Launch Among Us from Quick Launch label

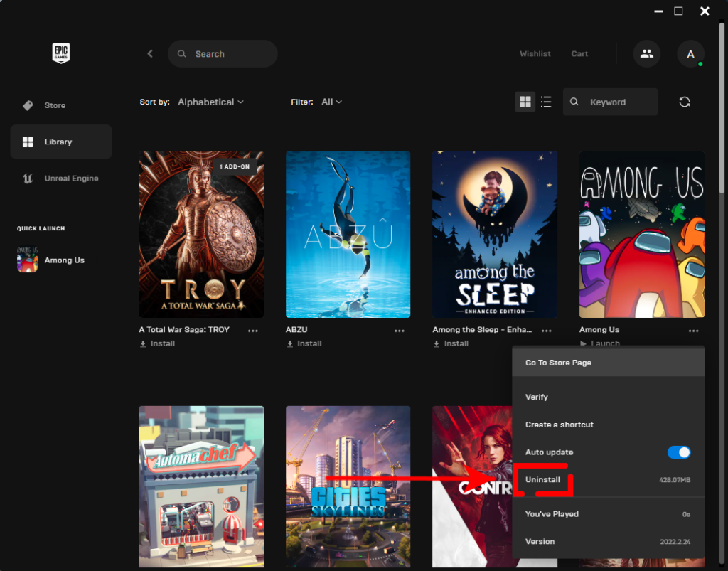65,260
